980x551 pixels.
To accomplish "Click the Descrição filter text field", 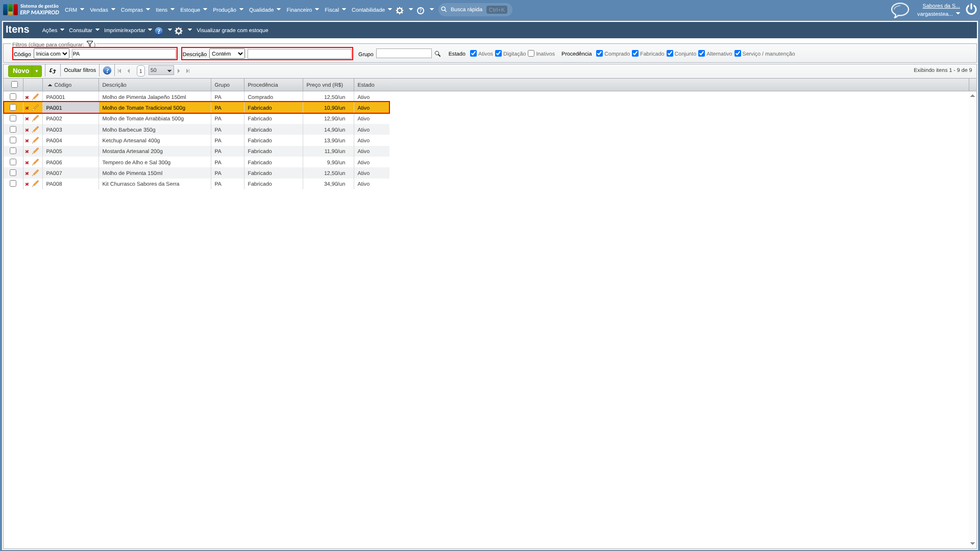I will point(300,54).
